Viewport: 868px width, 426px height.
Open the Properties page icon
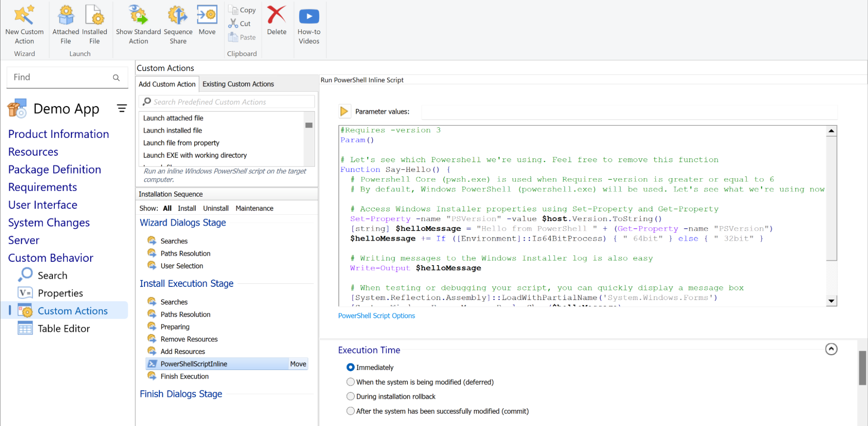25,293
